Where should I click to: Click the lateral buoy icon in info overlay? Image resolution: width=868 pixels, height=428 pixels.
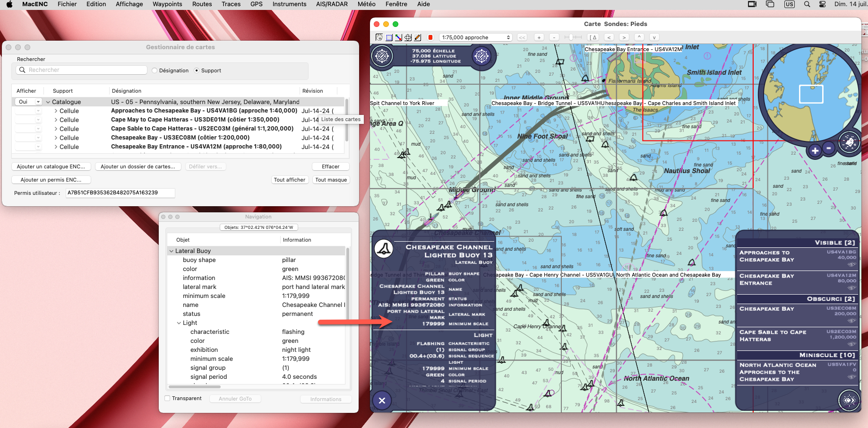pyautogui.click(x=384, y=248)
